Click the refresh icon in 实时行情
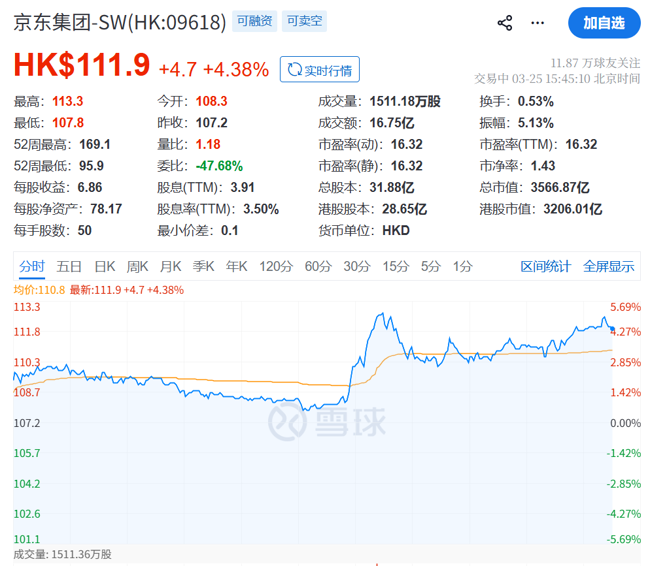The height and width of the screenshot is (566, 667). click(x=294, y=69)
